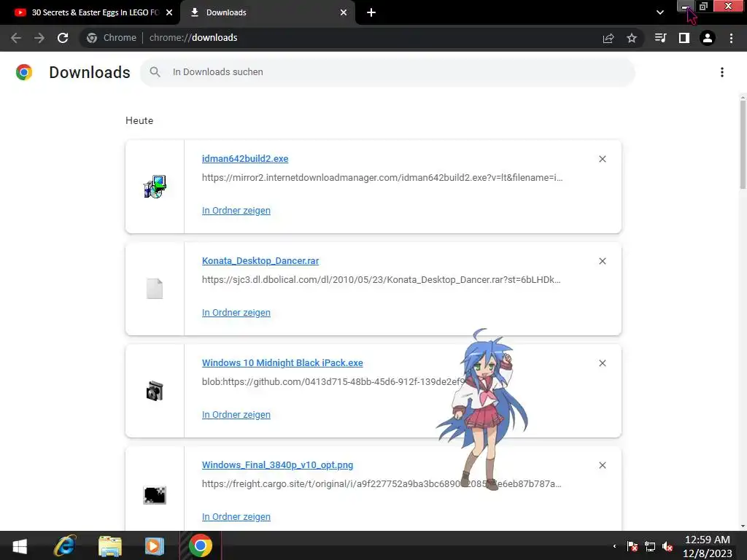This screenshot has height=560, width=747.
Task: Click the page vertical scrollbar thumb
Action: [743, 145]
